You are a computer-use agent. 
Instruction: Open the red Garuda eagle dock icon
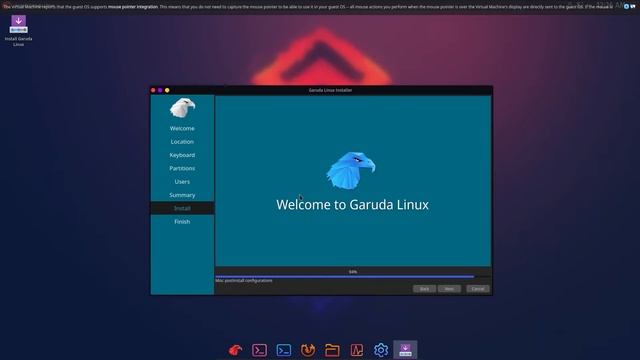point(235,350)
